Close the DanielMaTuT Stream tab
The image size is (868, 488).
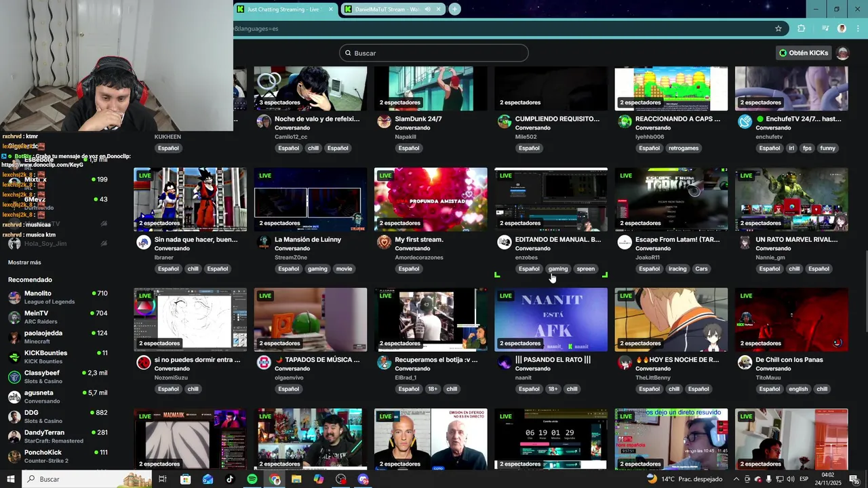pyautogui.click(x=439, y=9)
